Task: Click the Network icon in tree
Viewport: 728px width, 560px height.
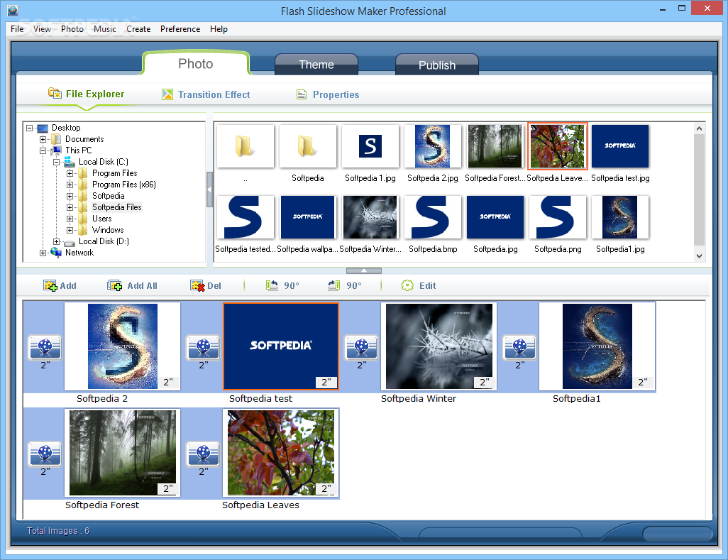Action: point(56,253)
